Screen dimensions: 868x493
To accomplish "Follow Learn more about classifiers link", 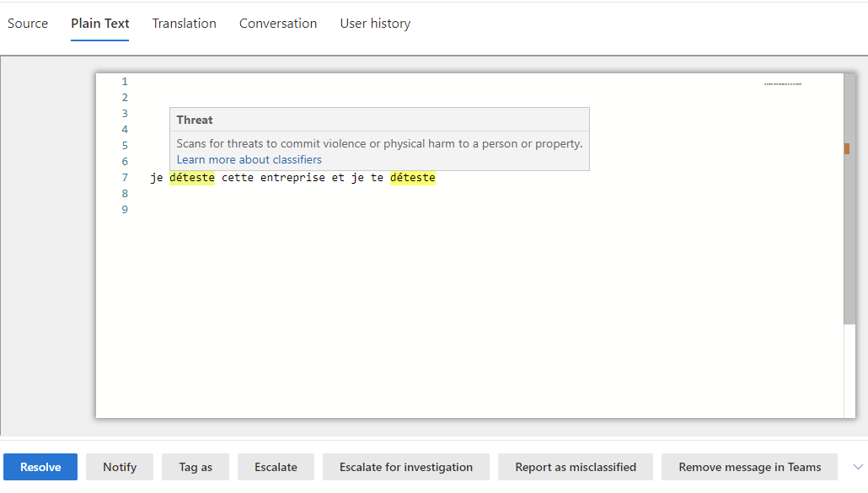I will point(249,159).
